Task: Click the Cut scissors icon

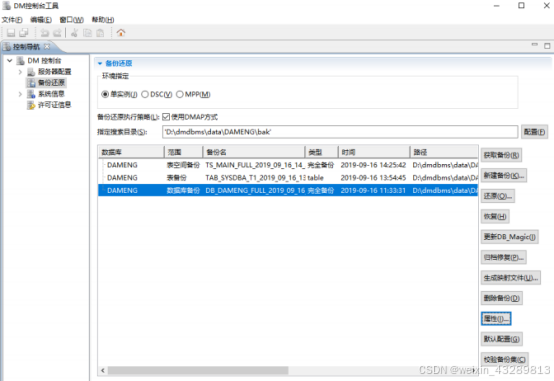Action: [74, 33]
